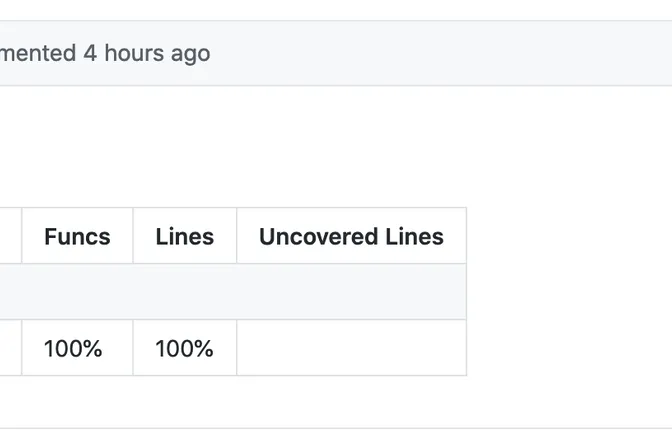Click the blank comment body above the table
The image size is (672, 448).
(x=300, y=145)
